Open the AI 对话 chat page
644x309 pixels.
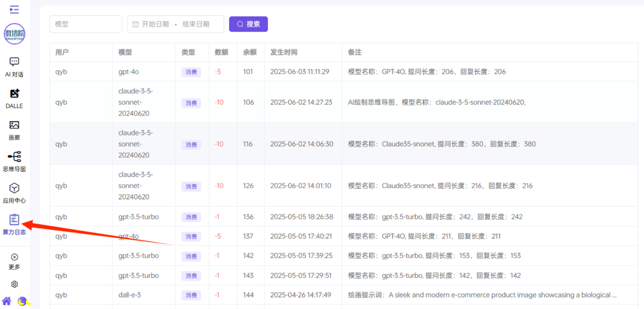pyautogui.click(x=14, y=67)
